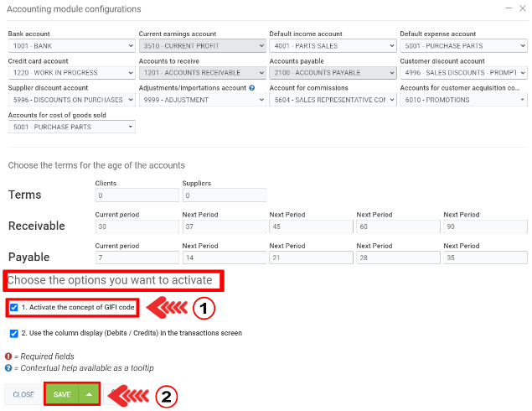The height and width of the screenshot is (411, 532).
Task: Expand the Credit card account dropdown
Action: coord(71,73)
